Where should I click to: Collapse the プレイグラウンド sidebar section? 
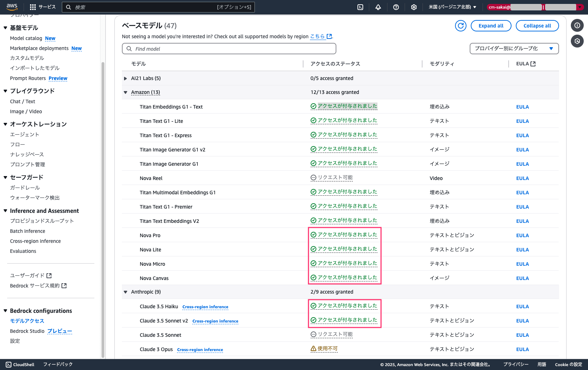5,91
